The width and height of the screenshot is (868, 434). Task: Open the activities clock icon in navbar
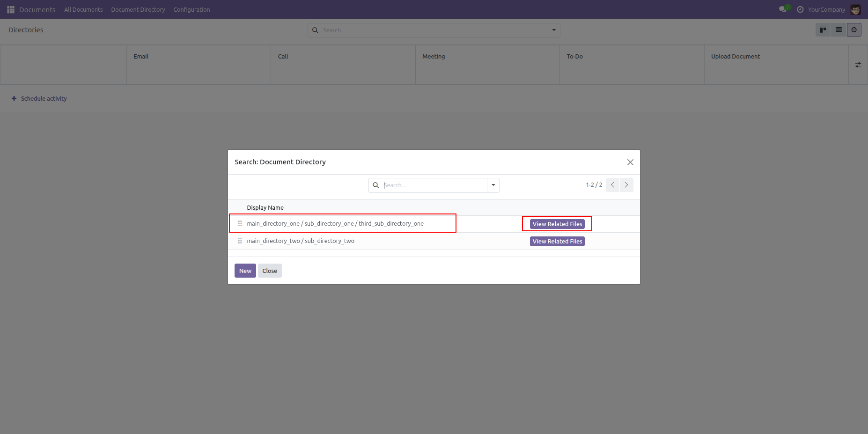(800, 9)
